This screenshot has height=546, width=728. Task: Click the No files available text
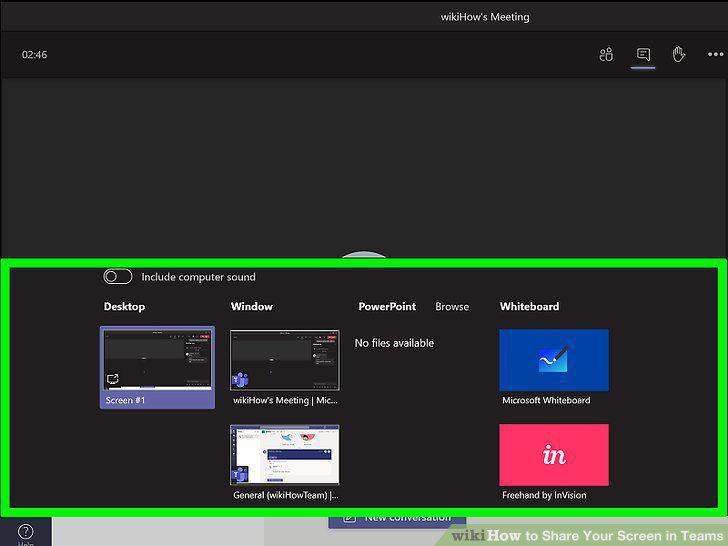coord(394,343)
